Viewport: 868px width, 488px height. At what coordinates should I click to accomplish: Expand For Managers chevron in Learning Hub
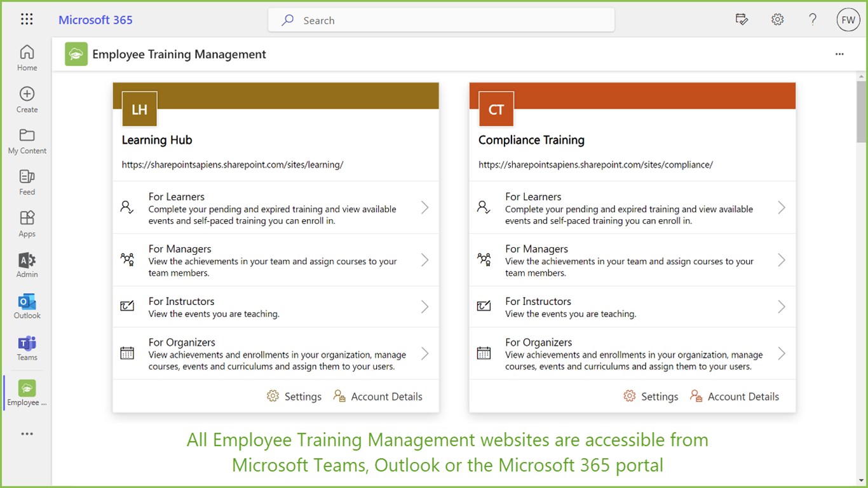424,260
